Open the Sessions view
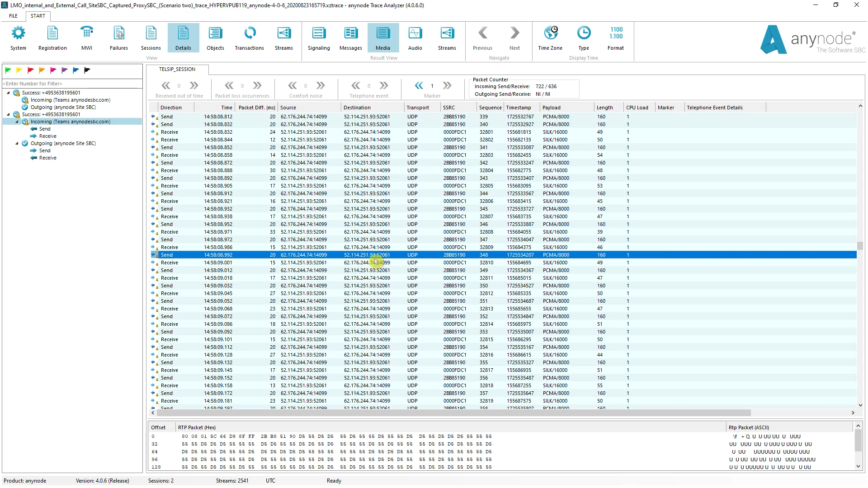The height and width of the screenshot is (488, 868). [x=151, y=38]
